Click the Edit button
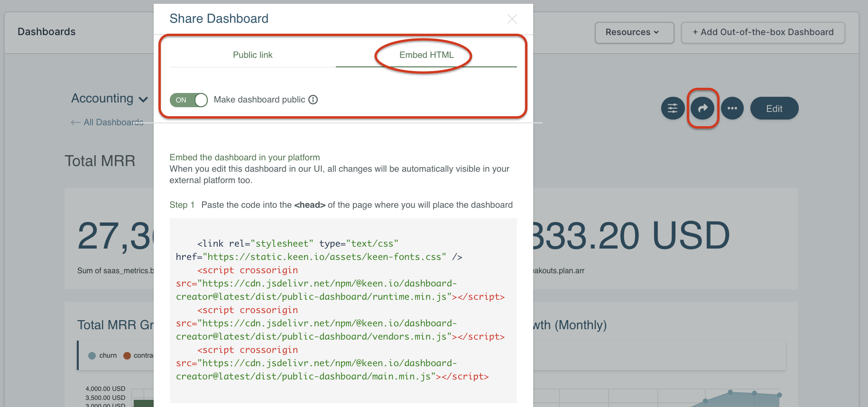This screenshot has width=868, height=407. pyautogui.click(x=774, y=109)
